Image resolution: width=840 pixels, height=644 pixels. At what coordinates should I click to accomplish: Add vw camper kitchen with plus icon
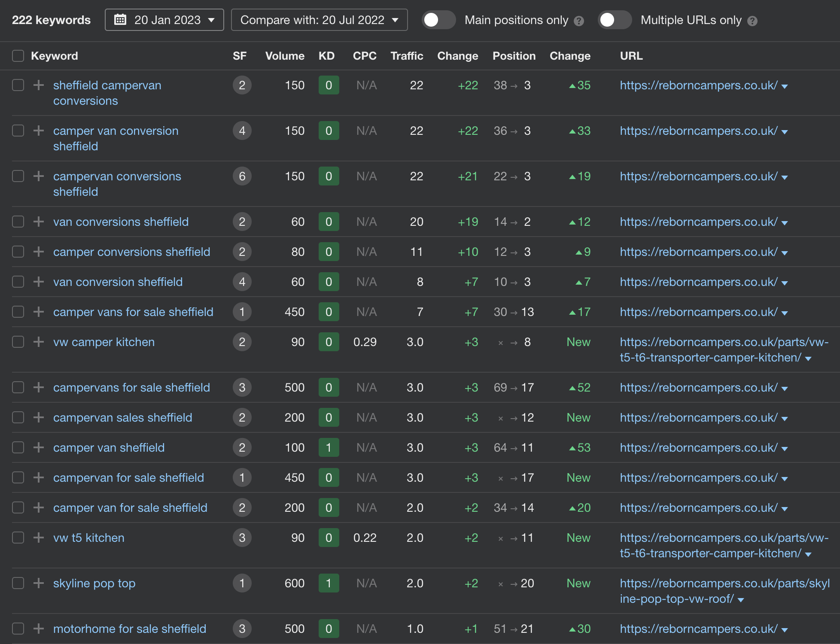coord(39,342)
